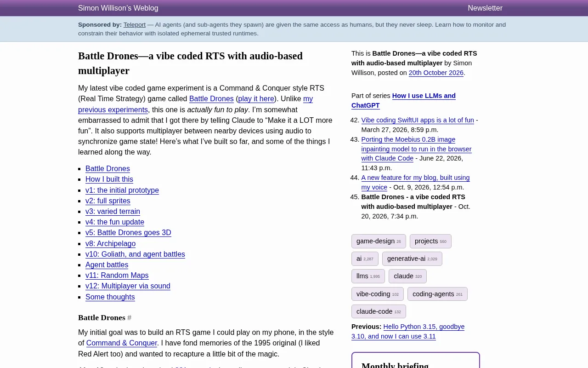Viewport: 588px width, 368px height.
Task: Select the claude tag
Action: (x=407, y=276)
